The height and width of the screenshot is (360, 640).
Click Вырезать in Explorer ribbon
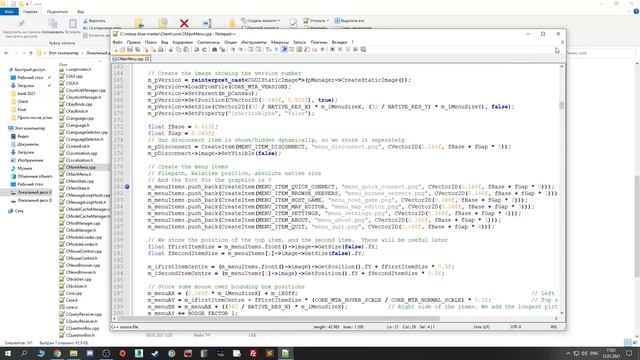[x=94, y=20]
